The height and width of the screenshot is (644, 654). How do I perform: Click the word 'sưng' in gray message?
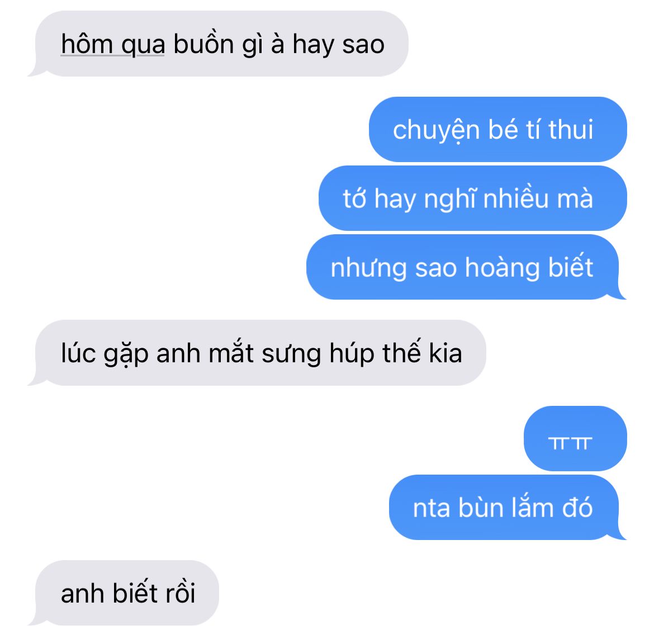[292, 354]
